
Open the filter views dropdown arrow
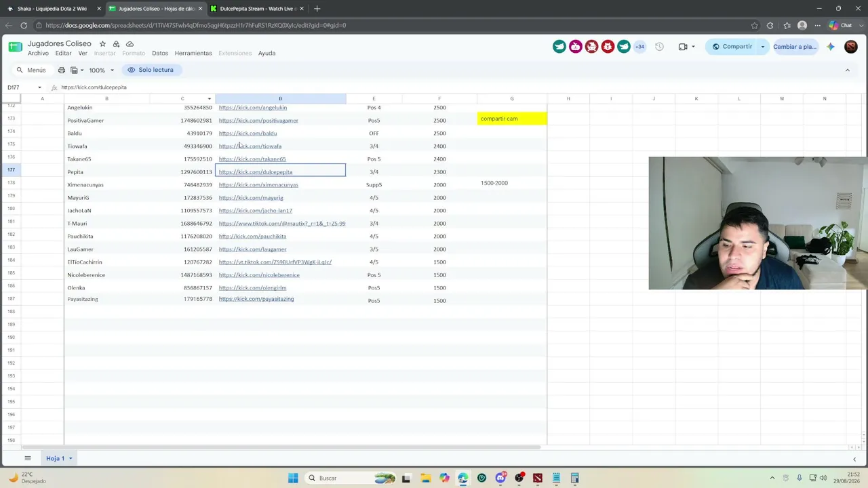(82, 70)
